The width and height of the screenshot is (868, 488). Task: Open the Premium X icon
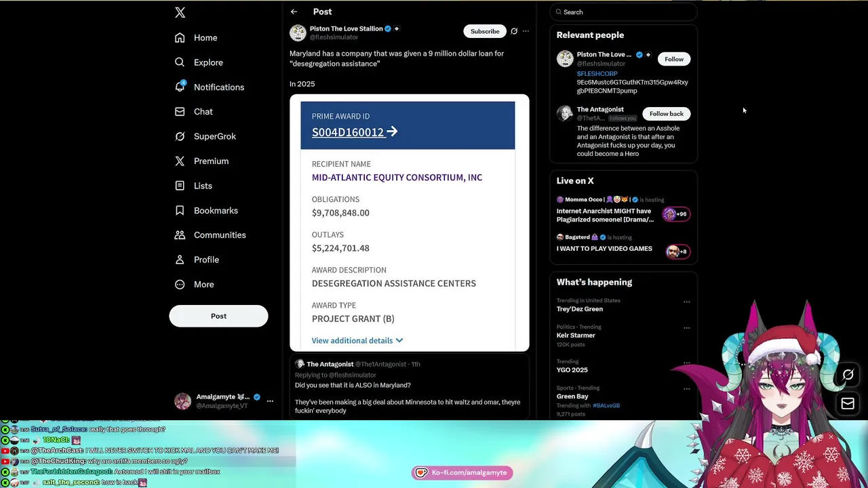pyautogui.click(x=180, y=161)
